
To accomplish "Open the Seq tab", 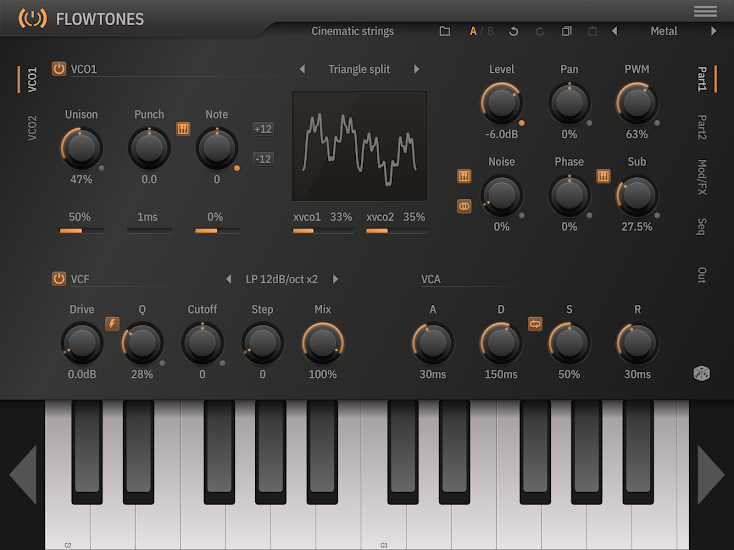I will 702,227.
